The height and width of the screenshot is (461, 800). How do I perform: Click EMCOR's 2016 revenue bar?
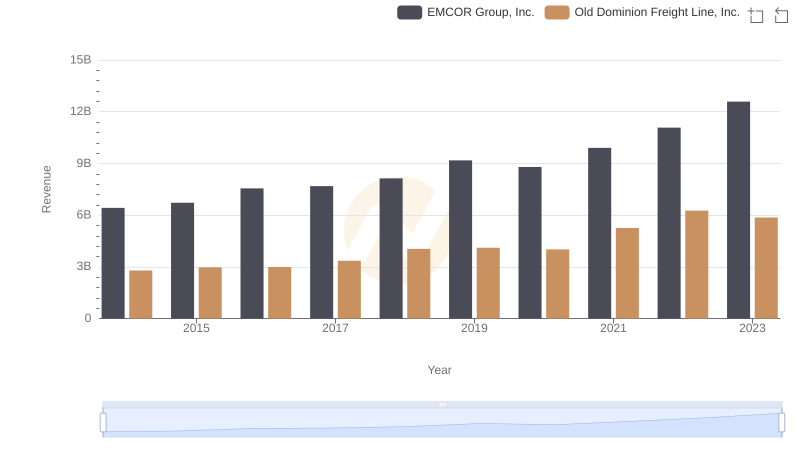pos(252,253)
